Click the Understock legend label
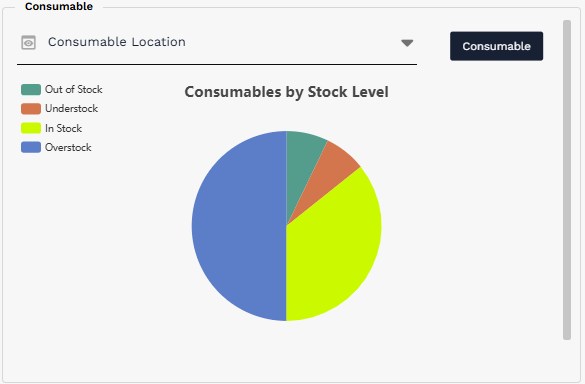The image size is (585, 384). pyautogui.click(x=71, y=109)
